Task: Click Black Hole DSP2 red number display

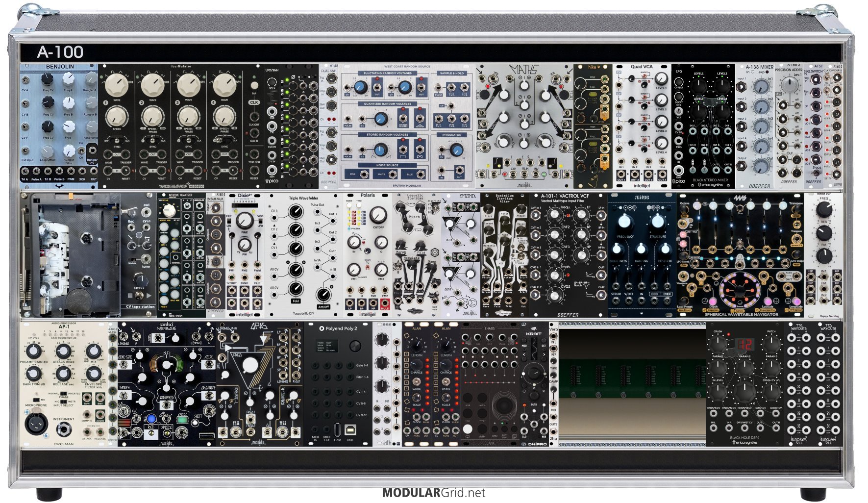Action: [744, 344]
